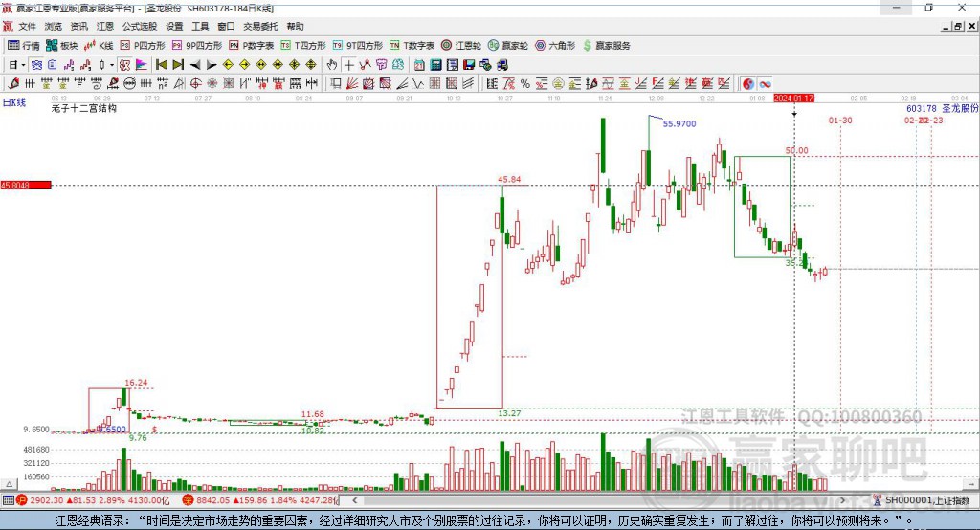Select the red circle crosshair target tool

(195, 84)
